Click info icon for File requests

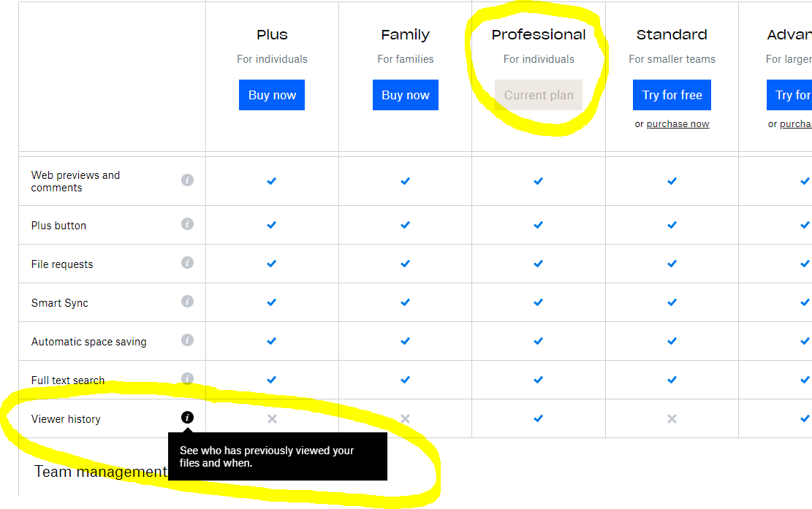[187, 263]
